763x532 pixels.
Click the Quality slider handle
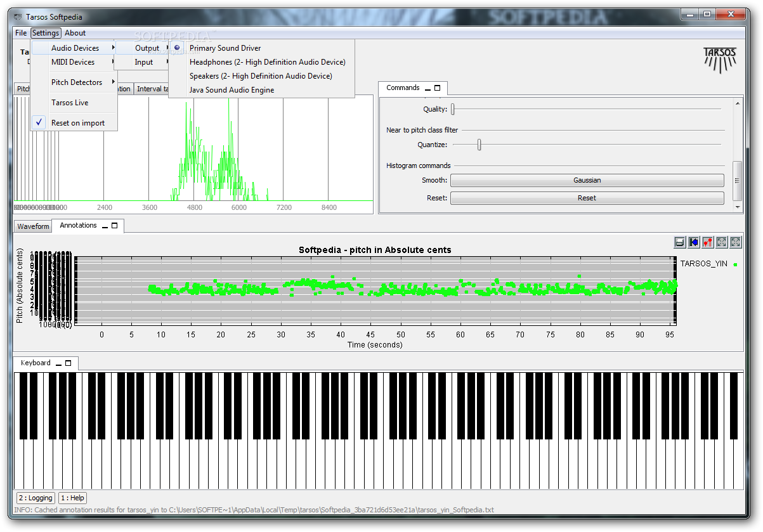tap(453, 109)
